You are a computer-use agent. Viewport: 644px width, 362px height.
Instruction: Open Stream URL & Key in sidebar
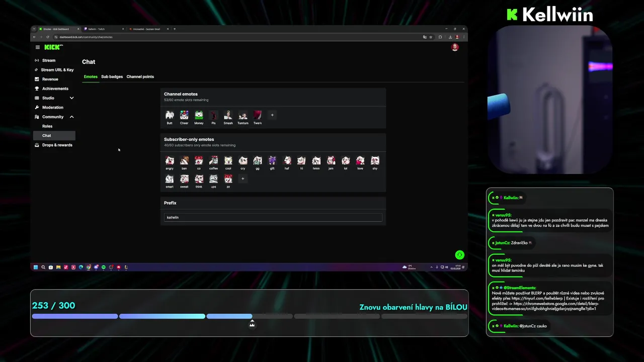pyautogui.click(x=54, y=70)
